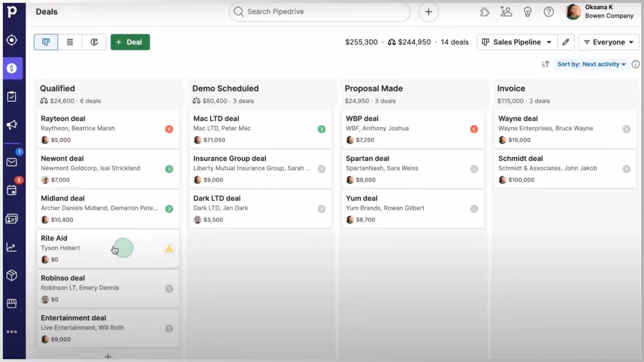
Task: Switch to list view
Action: click(70, 42)
